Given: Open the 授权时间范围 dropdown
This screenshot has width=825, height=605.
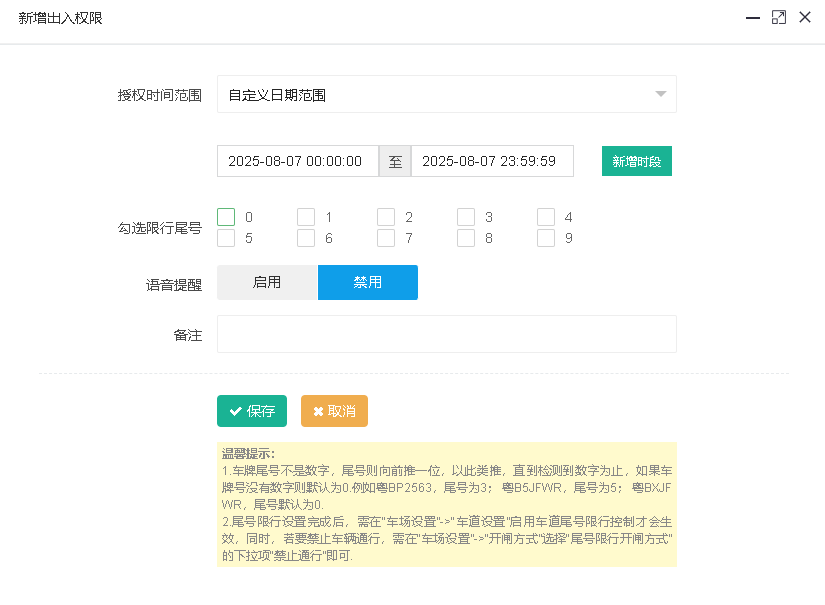Looking at the screenshot, I should (447, 94).
